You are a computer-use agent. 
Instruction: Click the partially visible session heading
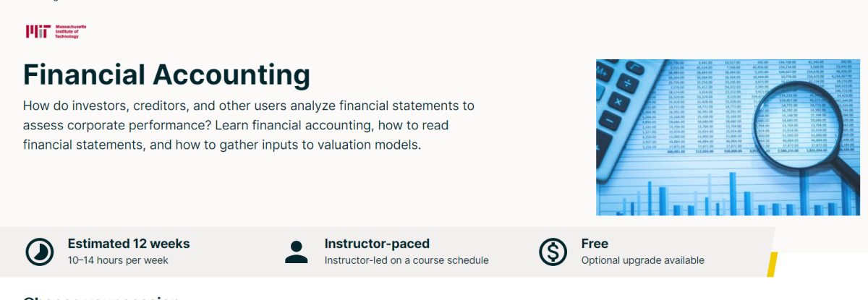tap(101, 297)
